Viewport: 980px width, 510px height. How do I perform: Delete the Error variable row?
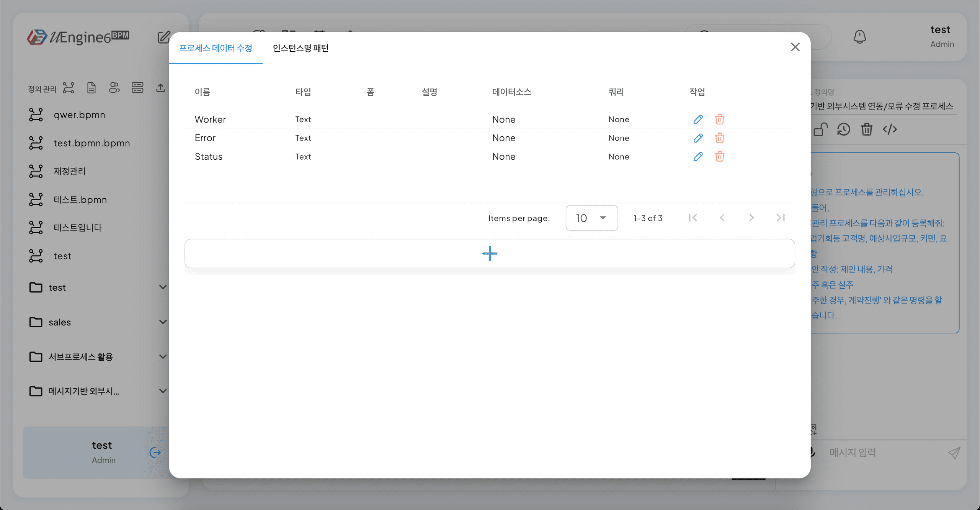click(719, 138)
